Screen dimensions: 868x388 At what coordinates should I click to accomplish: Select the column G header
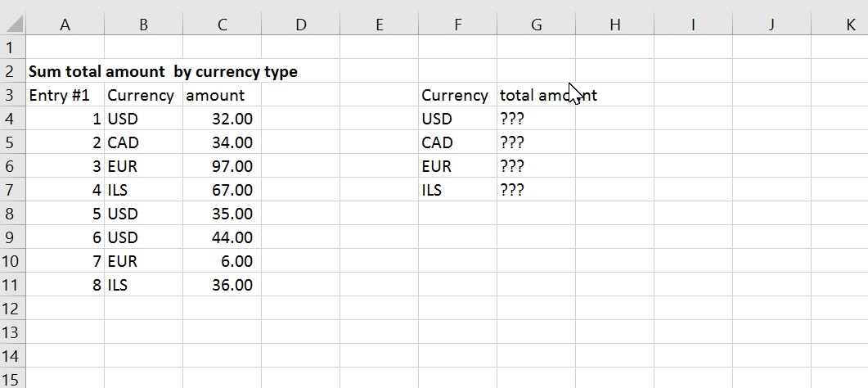pos(536,25)
